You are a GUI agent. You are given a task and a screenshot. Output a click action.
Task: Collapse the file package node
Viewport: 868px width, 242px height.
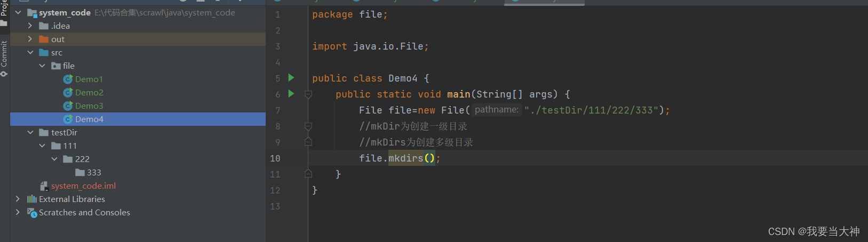42,66
